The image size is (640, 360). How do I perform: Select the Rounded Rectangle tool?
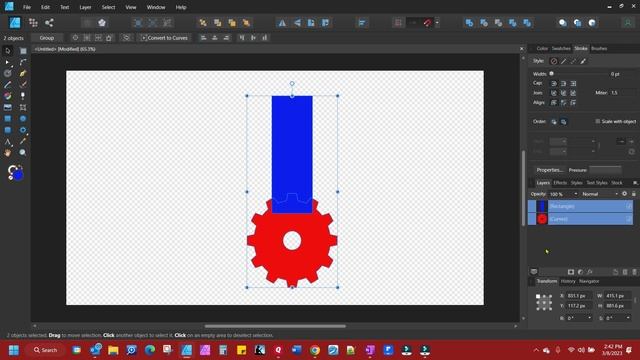click(8, 130)
